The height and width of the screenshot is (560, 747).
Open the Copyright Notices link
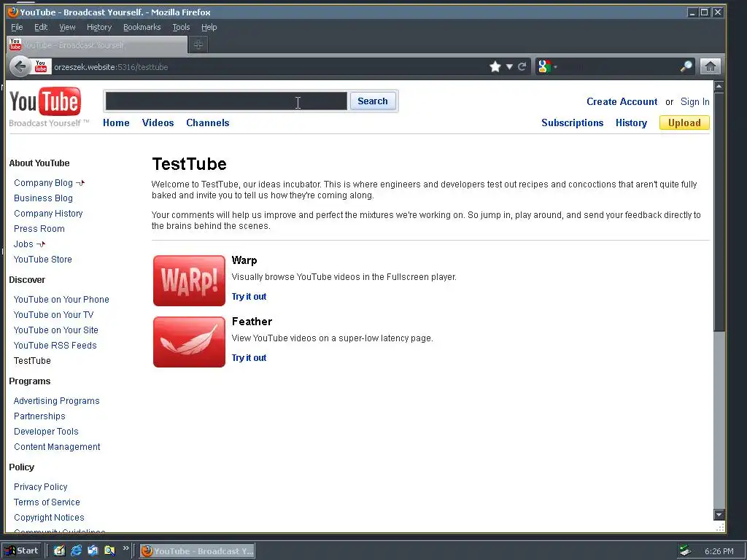(49, 517)
